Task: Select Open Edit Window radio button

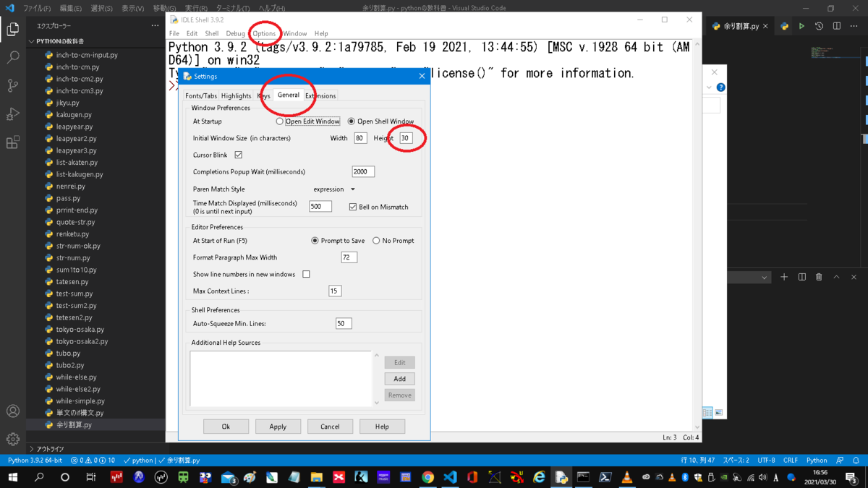Action: tap(279, 121)
